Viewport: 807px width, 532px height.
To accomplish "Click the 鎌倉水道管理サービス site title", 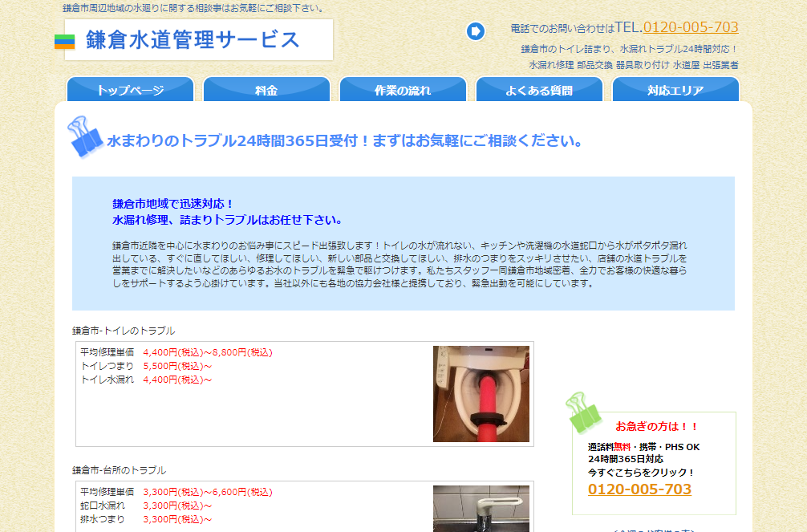I will tap(193, 39).
